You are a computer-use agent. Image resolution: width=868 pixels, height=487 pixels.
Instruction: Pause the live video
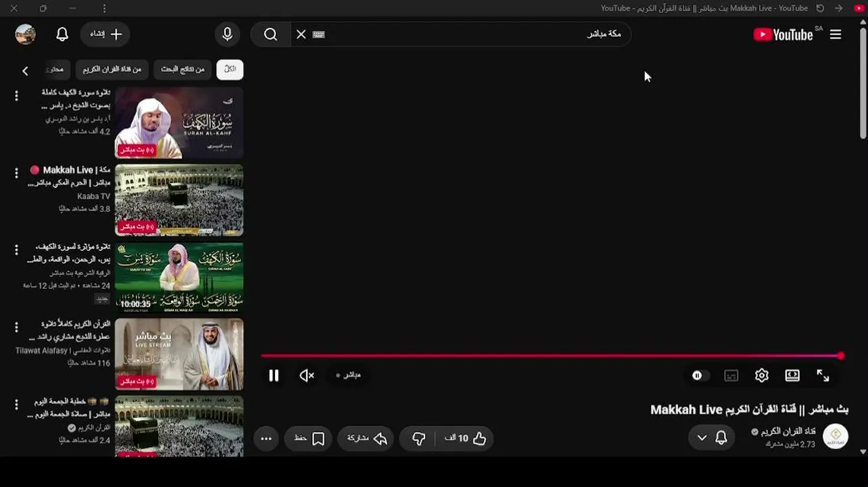(274, 375)
